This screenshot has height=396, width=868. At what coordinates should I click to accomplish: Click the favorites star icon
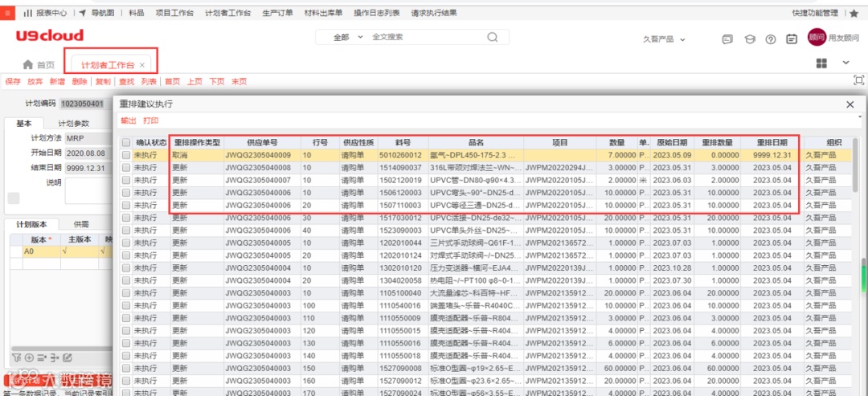tap(854, 14)
